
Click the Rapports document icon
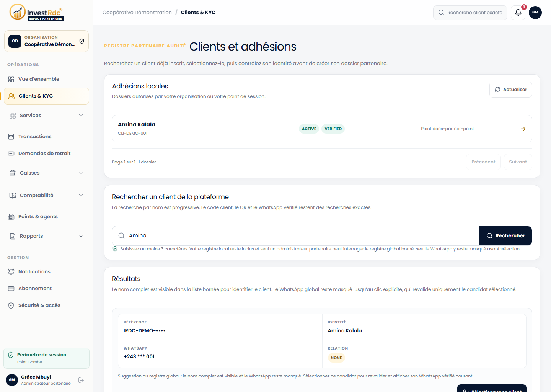pyautogui.click(x=13, y=236)
